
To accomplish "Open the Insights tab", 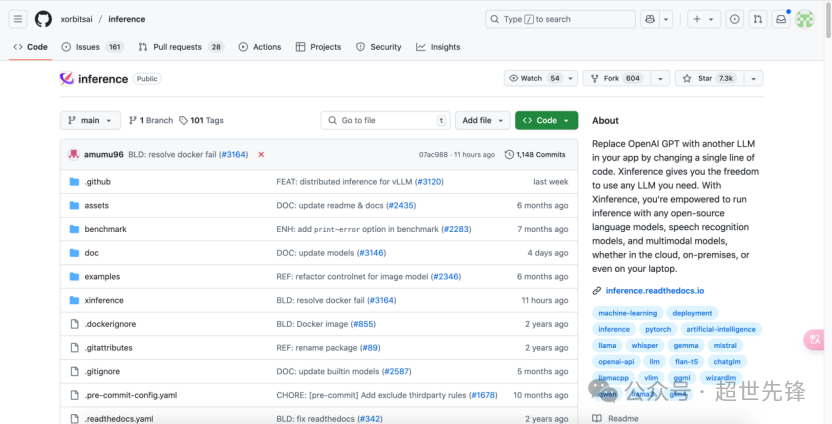I will click(x=438, y=47).
